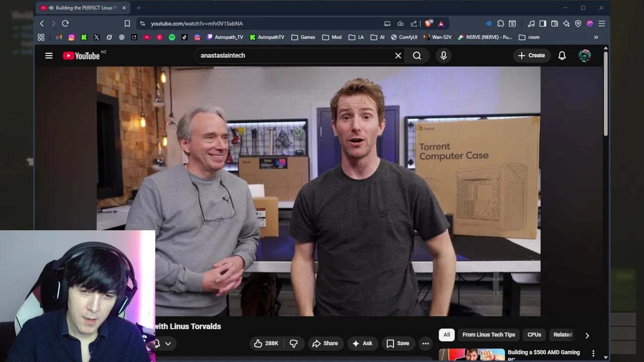Image resolution: width=644 pixels, height=362 pixels.
Task: Open Astropath_TV Twitch bookmark
Action: click(225, 37)
